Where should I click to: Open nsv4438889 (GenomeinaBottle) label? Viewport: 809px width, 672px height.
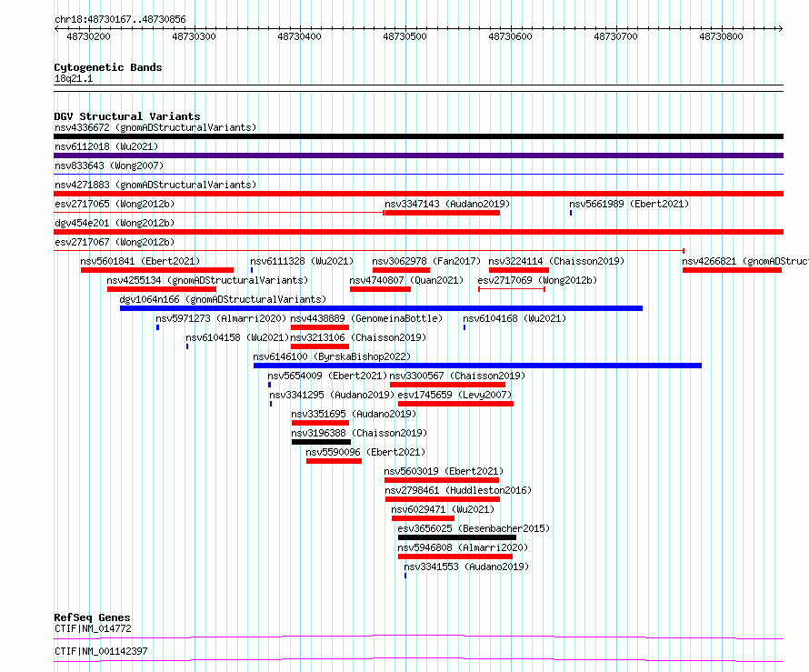tap(366, 318)
